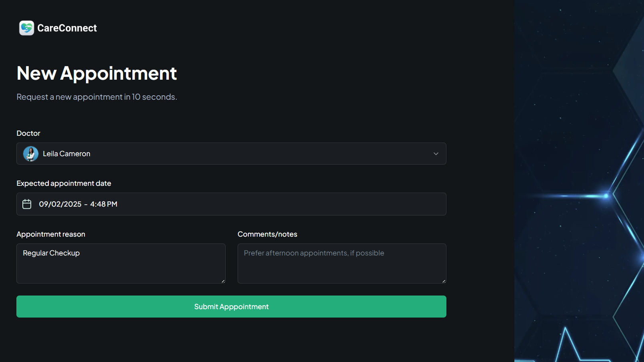644x362 pixels.
Task: Click Leila Cameron's doctor avatar
Action: [x=31, y=154]
